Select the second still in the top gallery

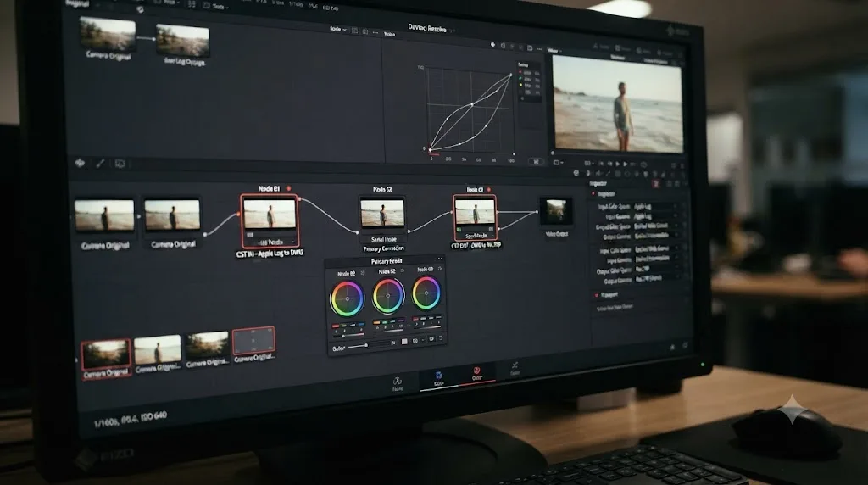(183, 39)
